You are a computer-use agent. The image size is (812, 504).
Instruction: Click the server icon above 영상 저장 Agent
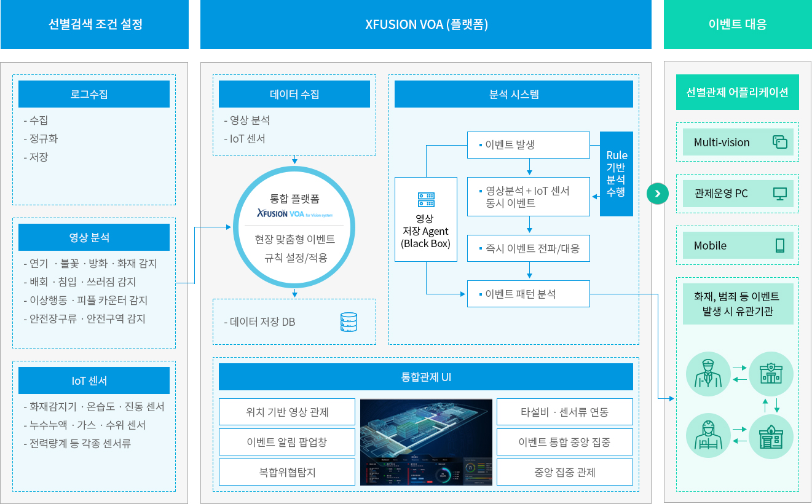coord(426,199)
